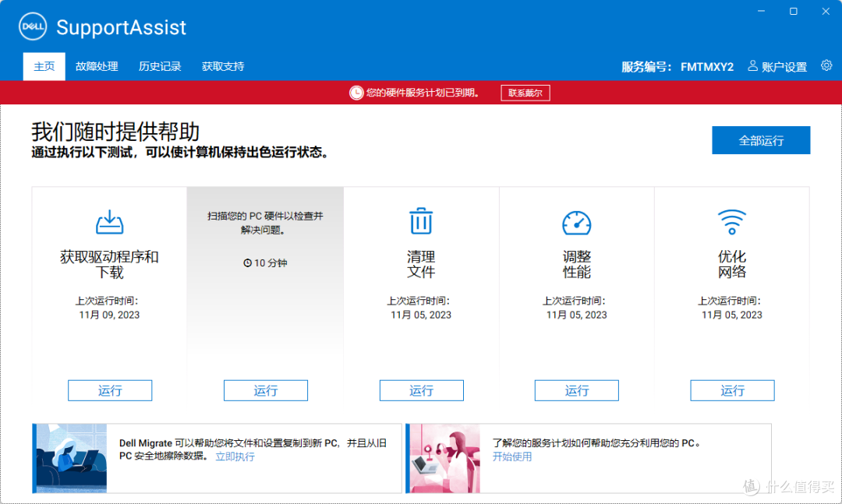Run 清理文件 task
The image size is (842, 504).
tap(422, 390)
